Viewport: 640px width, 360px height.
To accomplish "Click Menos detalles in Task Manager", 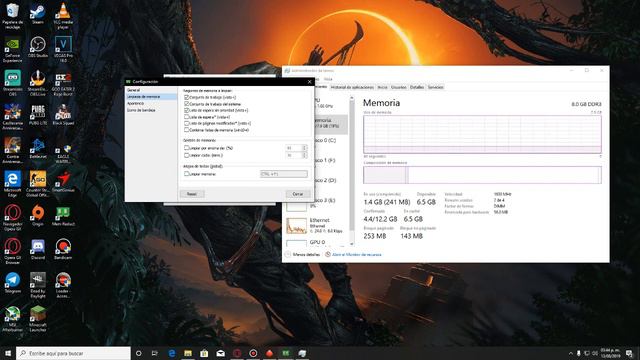I will click(303, 254).
